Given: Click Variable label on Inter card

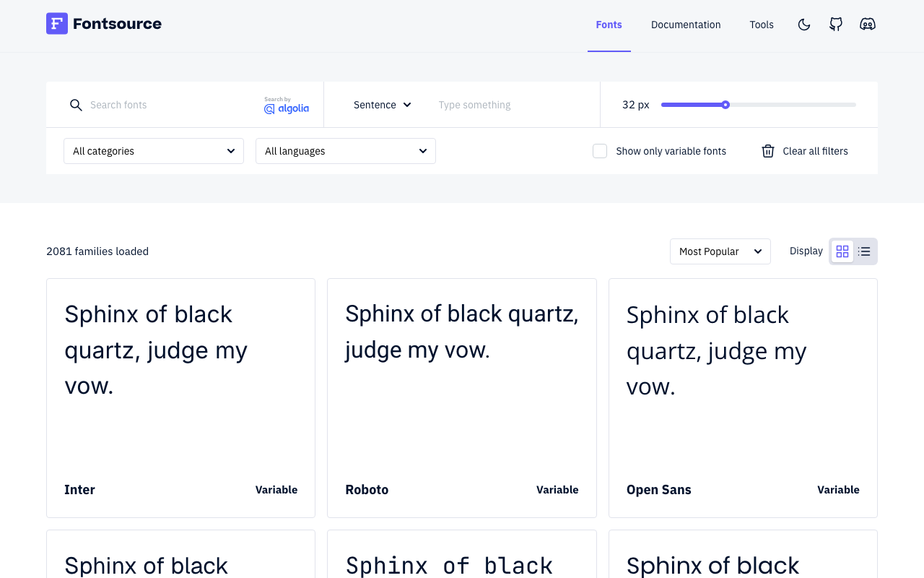Looking at the screenshot, I should click(x=276, y=490).
